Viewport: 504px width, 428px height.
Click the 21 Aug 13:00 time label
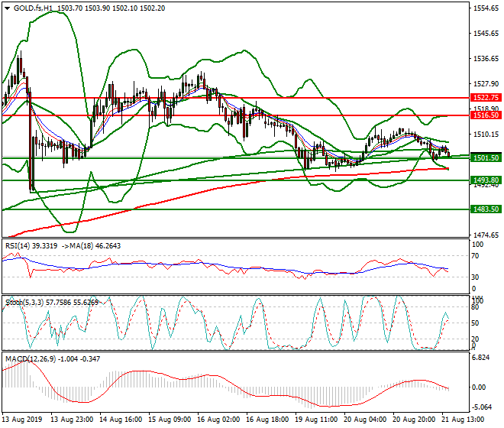pyautogui.click(x=463, y=420)
